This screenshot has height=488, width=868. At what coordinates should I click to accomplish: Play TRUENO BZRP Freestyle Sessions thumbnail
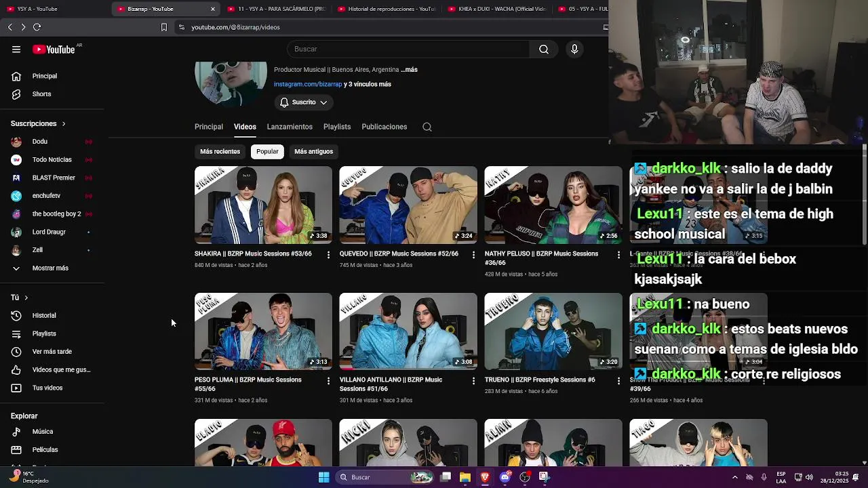pos(553,331)
